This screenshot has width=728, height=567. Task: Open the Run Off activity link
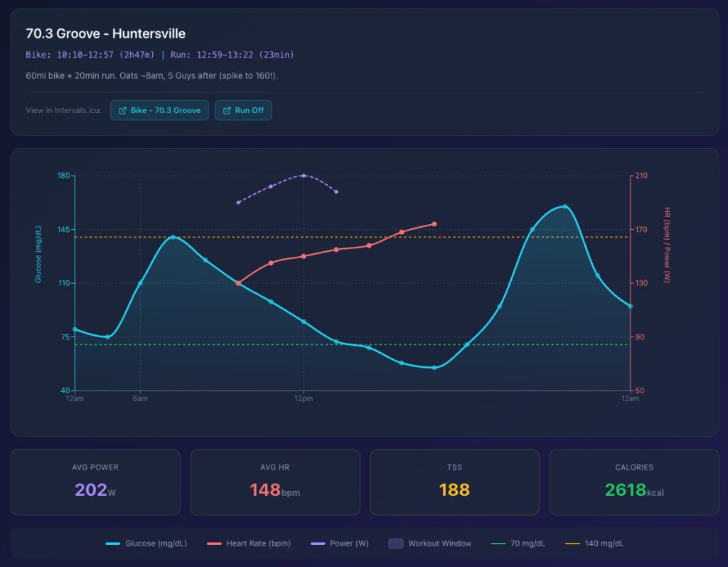point(243,111)
